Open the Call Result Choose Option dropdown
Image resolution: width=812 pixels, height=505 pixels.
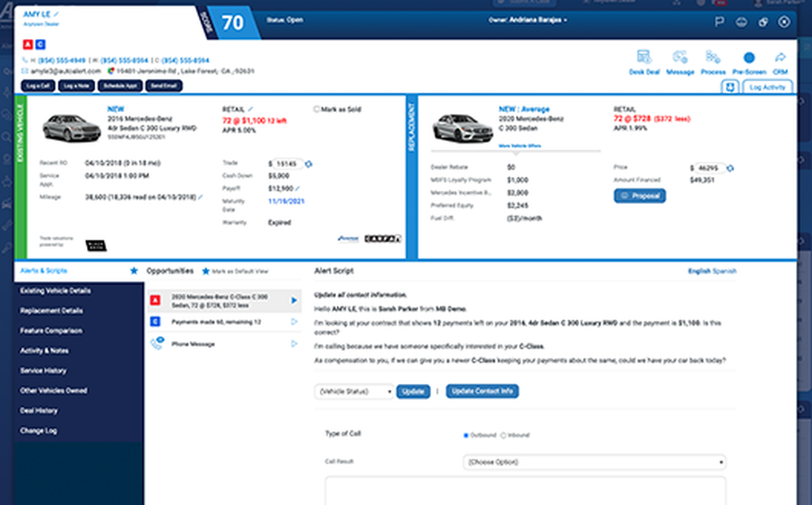tap(594, 462)
